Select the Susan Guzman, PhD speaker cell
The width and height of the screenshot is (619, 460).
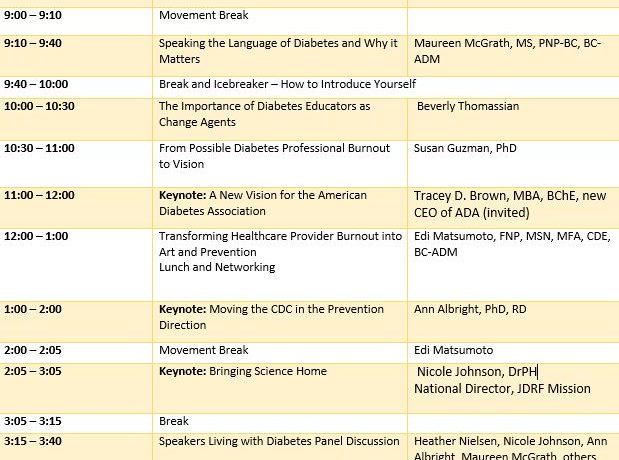click(x=465, y=149)
